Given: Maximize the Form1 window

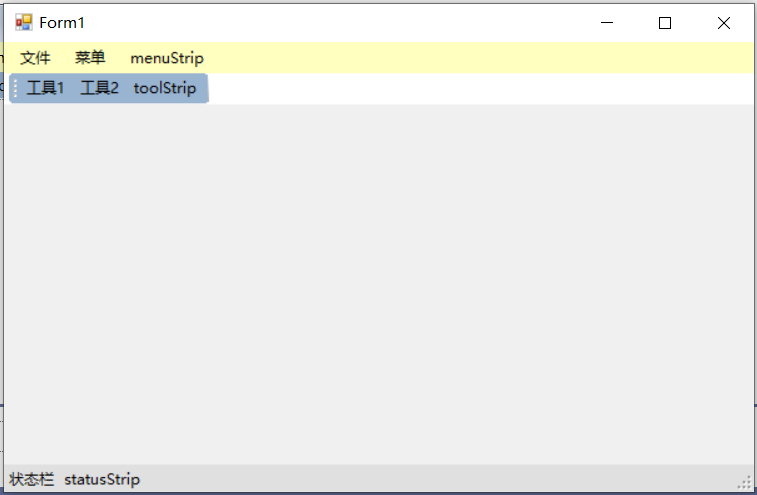Looking at the screenshot, I should tap(665, 23).
